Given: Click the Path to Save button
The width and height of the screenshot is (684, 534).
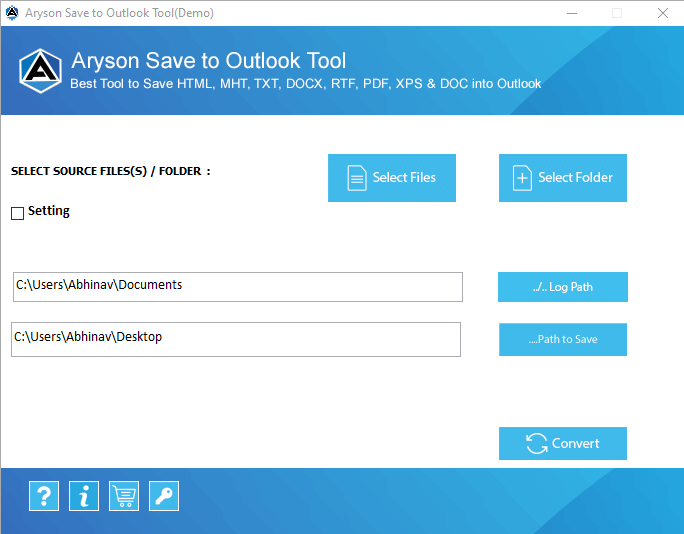Looking at the screenshot, I should click(563, 339).
